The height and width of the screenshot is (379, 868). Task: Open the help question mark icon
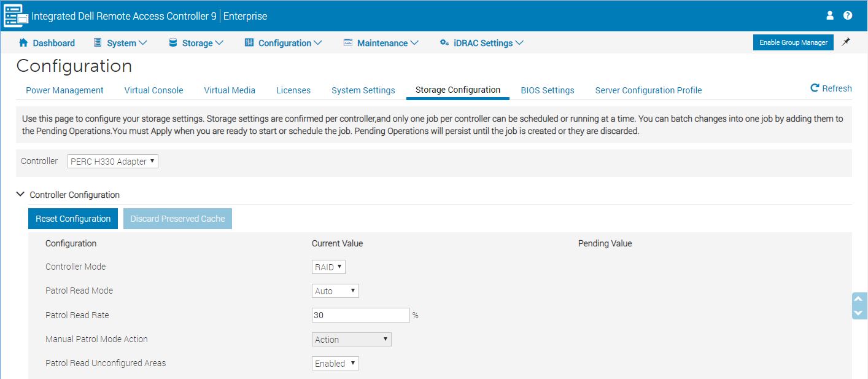(x=848, y=15)
